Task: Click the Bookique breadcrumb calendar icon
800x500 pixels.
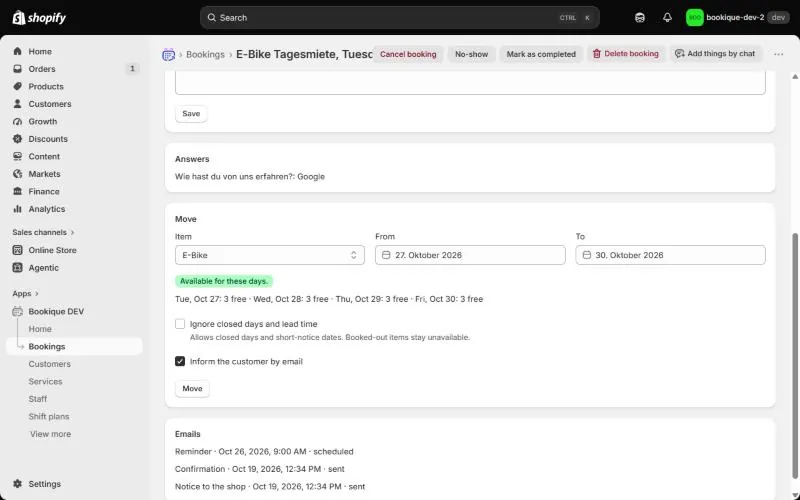Action: [168, 55]
